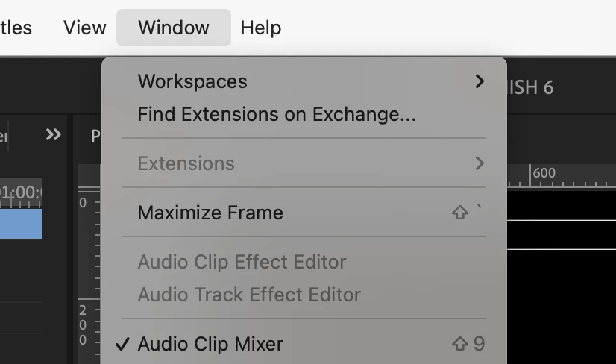Open the Extensions submenu

(304, 163)
